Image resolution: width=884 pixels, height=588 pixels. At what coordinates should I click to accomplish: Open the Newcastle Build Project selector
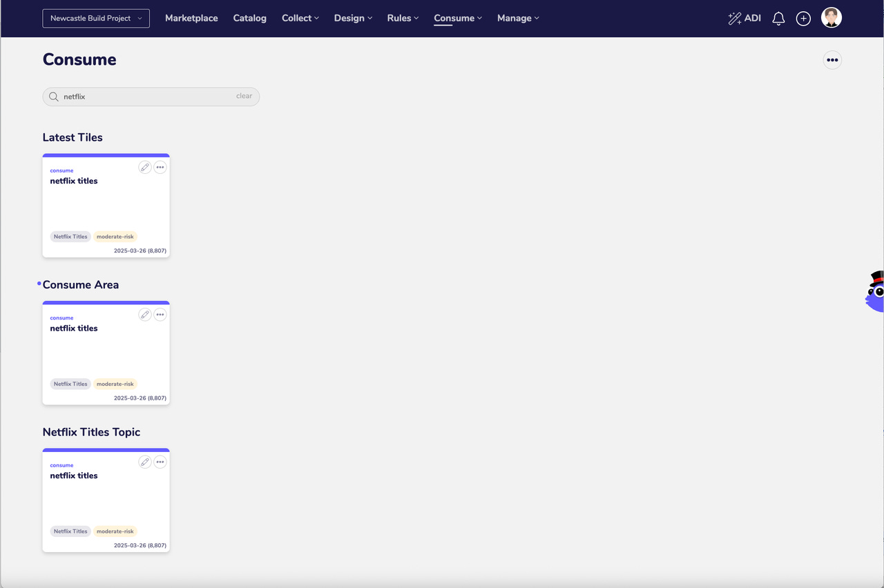point(96,18)
